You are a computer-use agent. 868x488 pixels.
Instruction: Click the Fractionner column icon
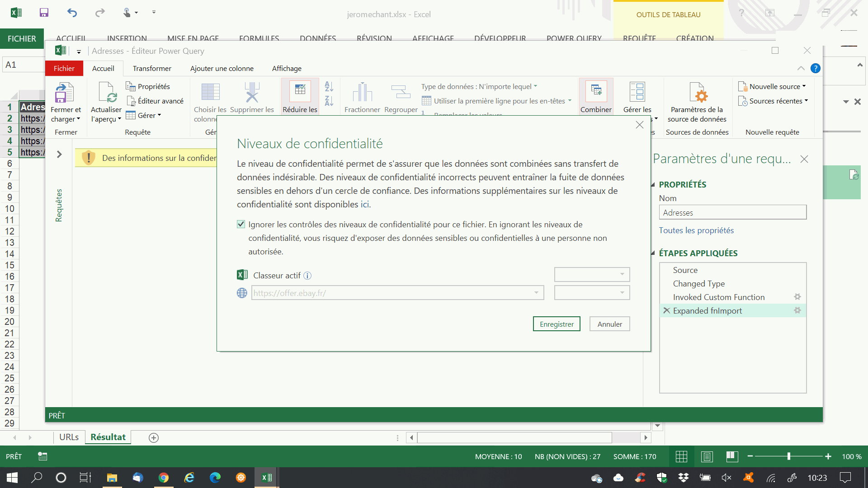362,93
